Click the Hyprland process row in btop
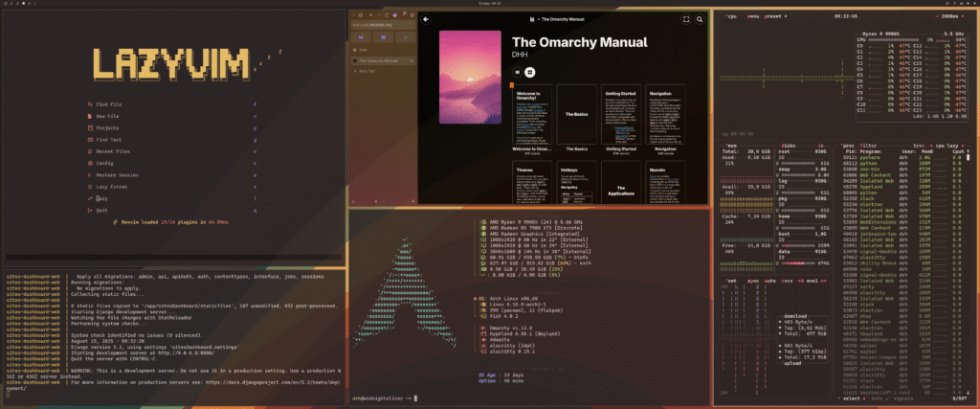The width and height of the screenshot is (980, 409). (x=903, y=187)
